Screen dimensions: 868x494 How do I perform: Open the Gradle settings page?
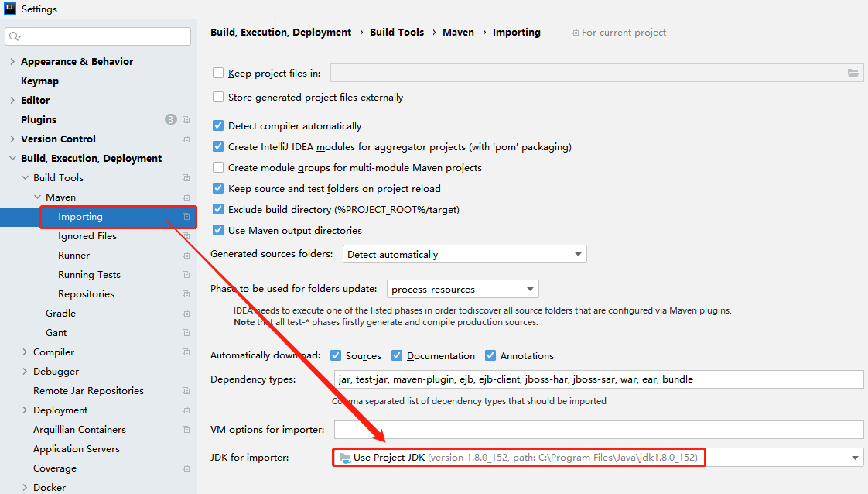click(61, 314)
